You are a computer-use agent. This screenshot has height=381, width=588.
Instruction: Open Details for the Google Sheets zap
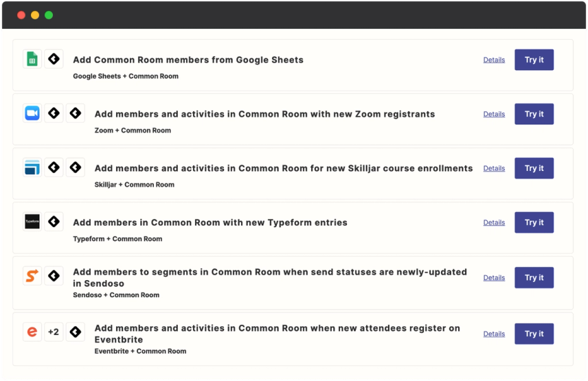tap(494, 60)
